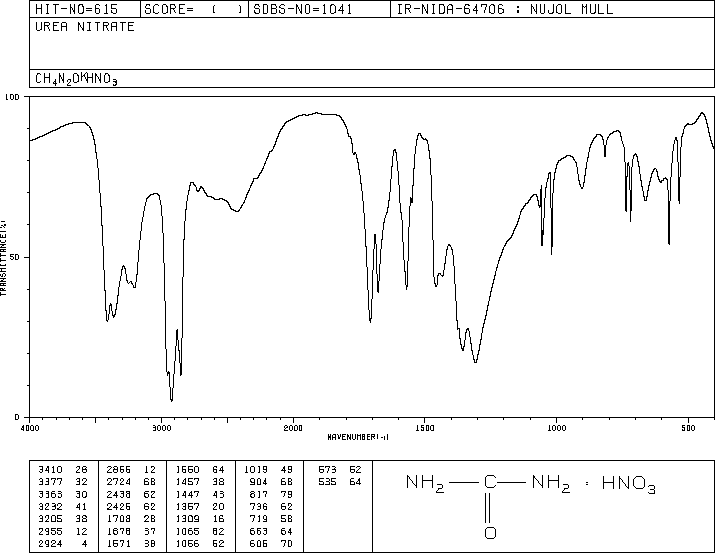Select peak value 1447 in the table
The image size is (715, 553).
187,494
